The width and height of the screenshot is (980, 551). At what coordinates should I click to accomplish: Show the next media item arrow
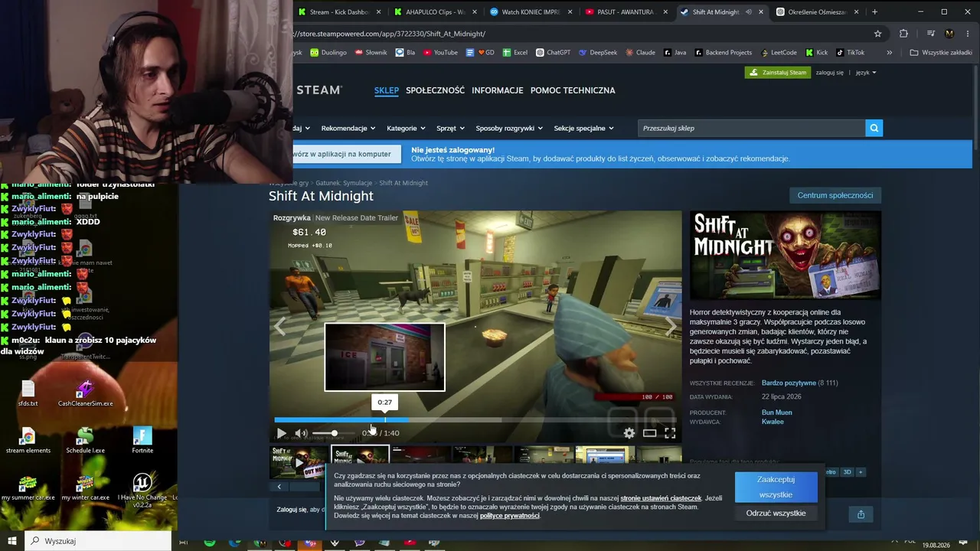tap(671, 327)
